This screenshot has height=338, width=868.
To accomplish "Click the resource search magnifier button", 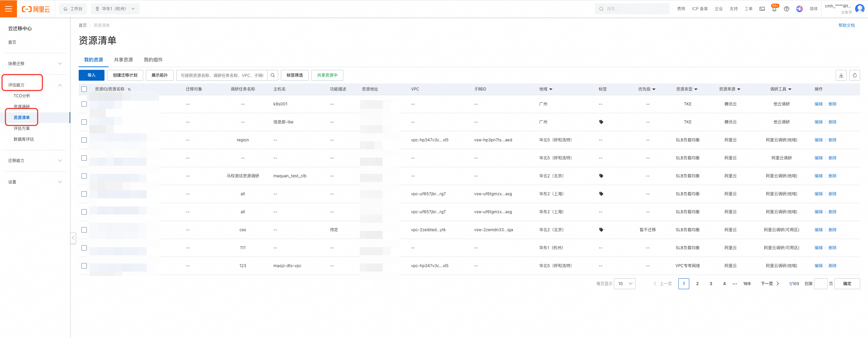I will tap(273, 75).
